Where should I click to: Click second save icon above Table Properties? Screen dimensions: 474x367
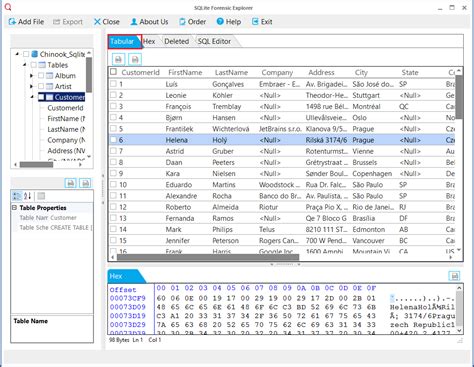tap(85, 183)
